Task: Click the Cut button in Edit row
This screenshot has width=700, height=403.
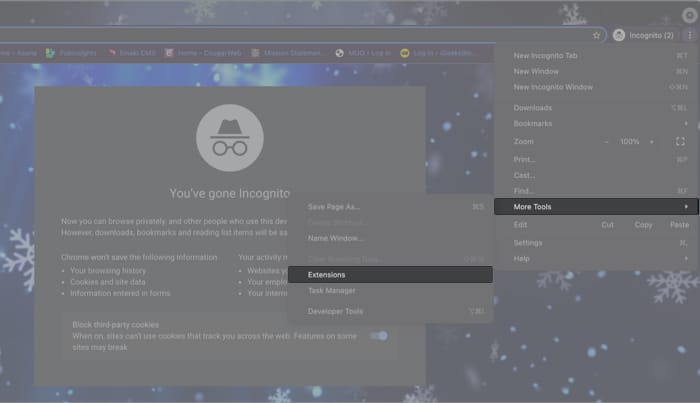Action: (x=607, y=225)
